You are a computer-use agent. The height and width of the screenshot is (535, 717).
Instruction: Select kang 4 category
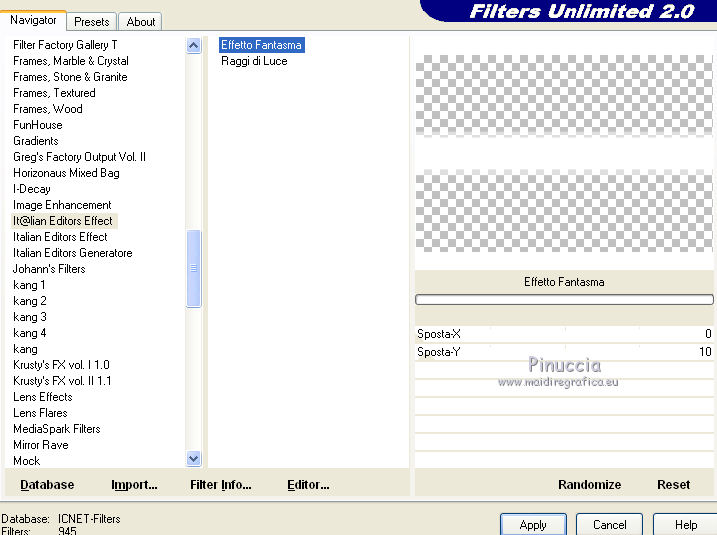[x=30, y=333]
